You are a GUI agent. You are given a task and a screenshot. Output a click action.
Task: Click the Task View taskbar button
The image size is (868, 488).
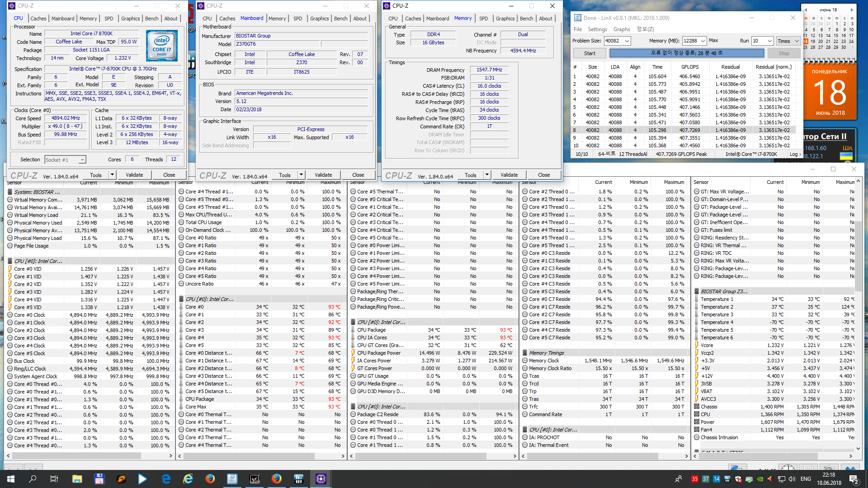point(54,479)
